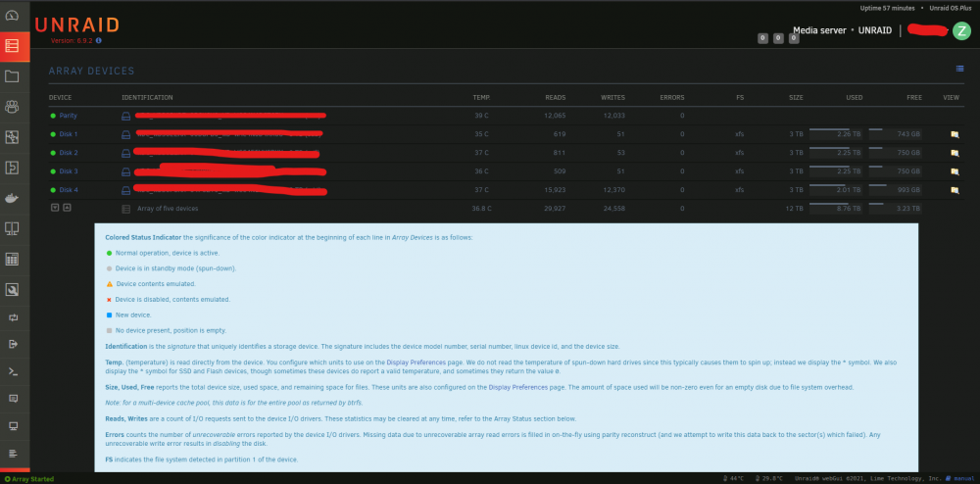
Task: Open the Docker whale icon in sidebar
Action: pyautogui.click(x=12, y=199)
